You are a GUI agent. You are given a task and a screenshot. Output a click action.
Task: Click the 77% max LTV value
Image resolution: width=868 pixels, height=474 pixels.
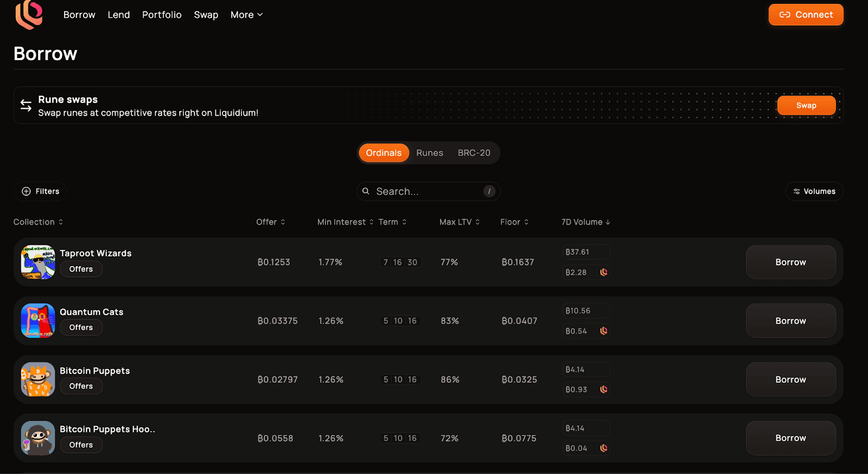[449, 262]
